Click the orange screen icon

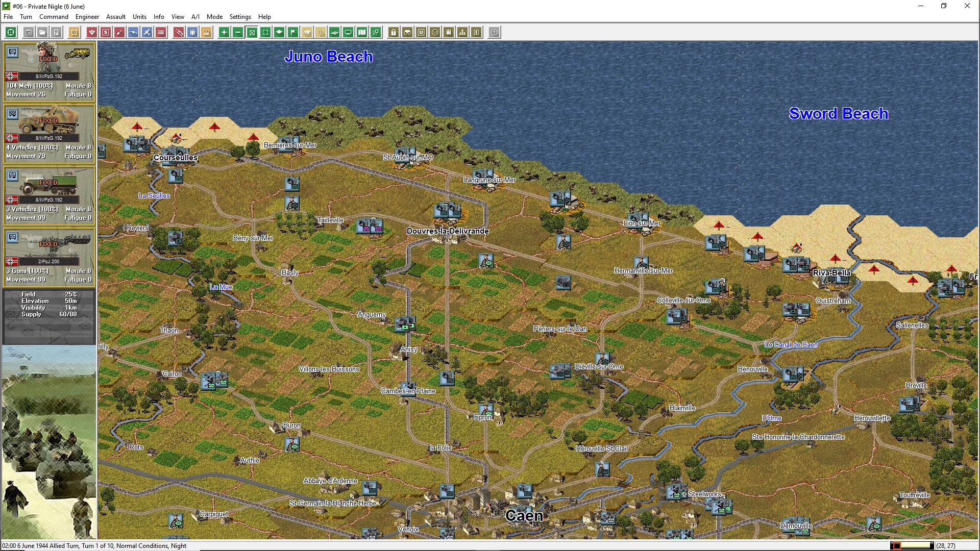point(206,32)
